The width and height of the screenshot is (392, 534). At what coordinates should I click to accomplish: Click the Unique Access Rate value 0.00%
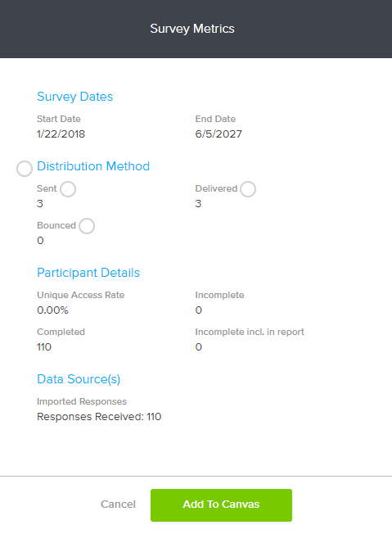52,310
